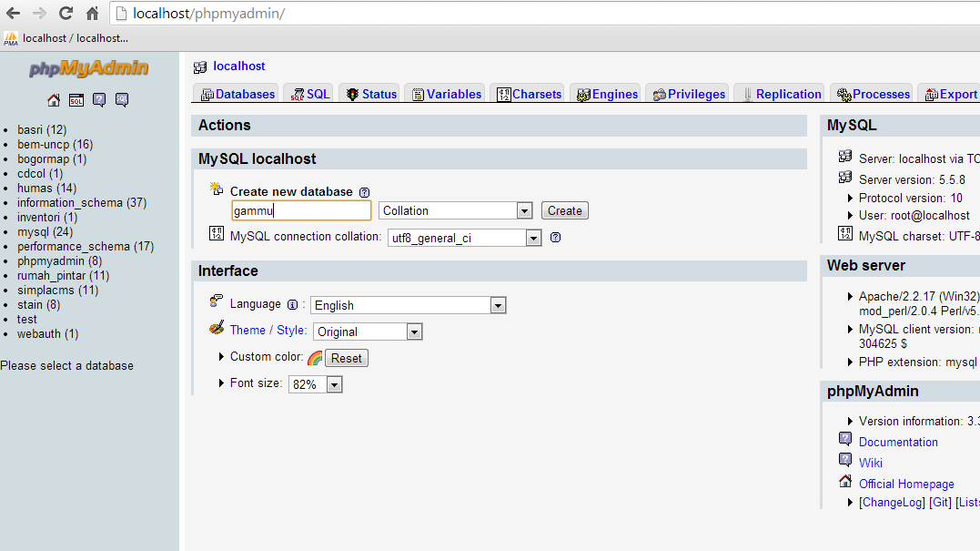The image size is (980, 551).
Task: Click the Official Homepage house icon
Action: (845, 481)
